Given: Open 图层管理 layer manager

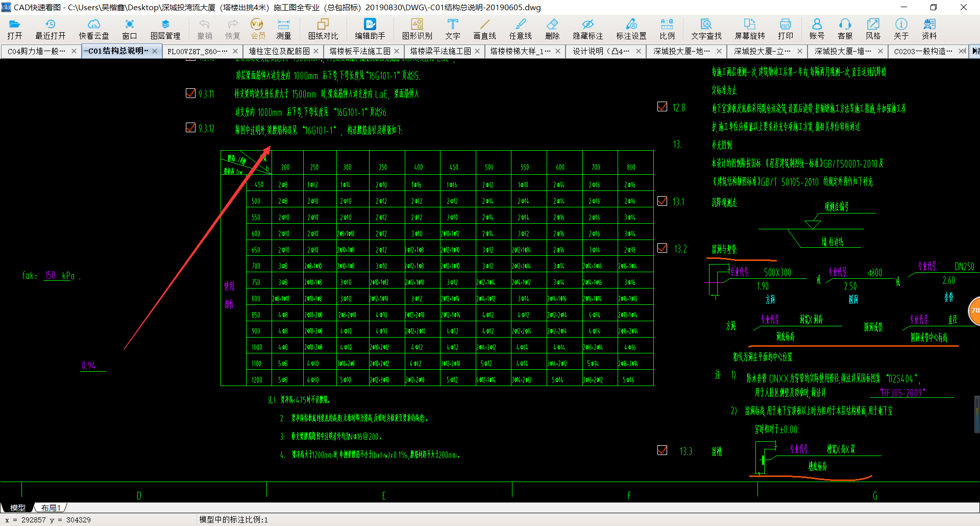Looking at the screenshot, I should click(x=165, y=29).
